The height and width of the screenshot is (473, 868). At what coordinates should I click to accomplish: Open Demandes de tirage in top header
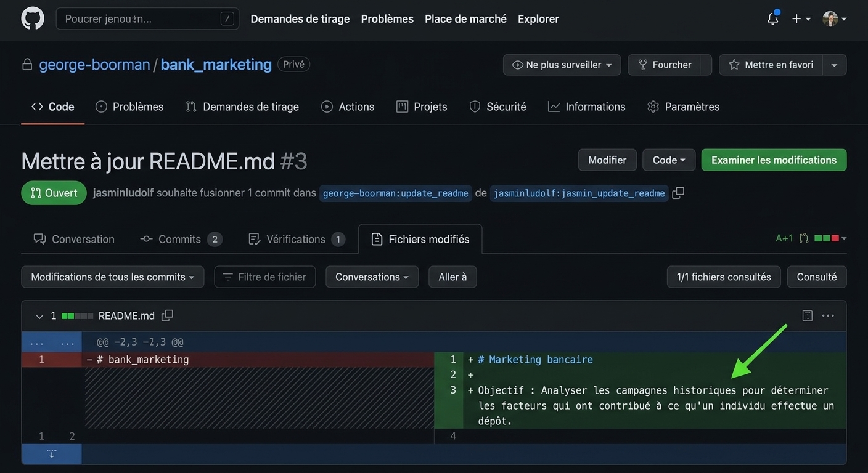pos(300,19)
